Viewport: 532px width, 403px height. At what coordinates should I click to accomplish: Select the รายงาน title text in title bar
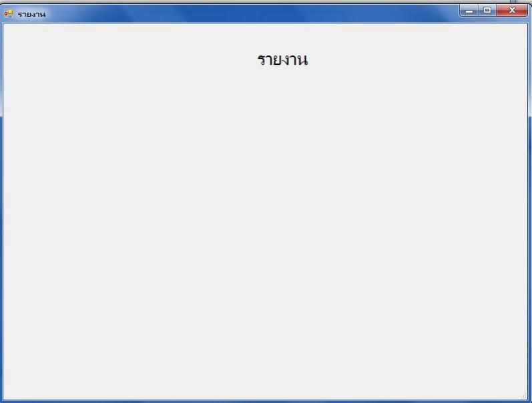[31, 14]
